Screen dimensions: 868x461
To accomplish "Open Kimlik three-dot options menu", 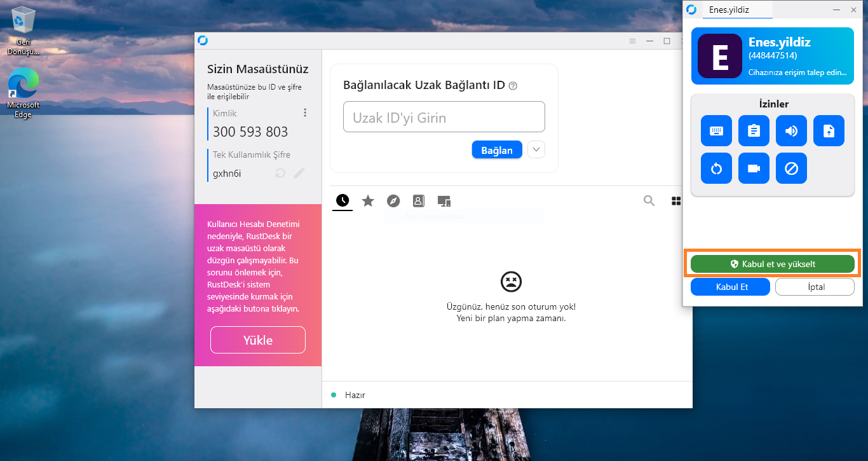I will (x=305, y=113).
